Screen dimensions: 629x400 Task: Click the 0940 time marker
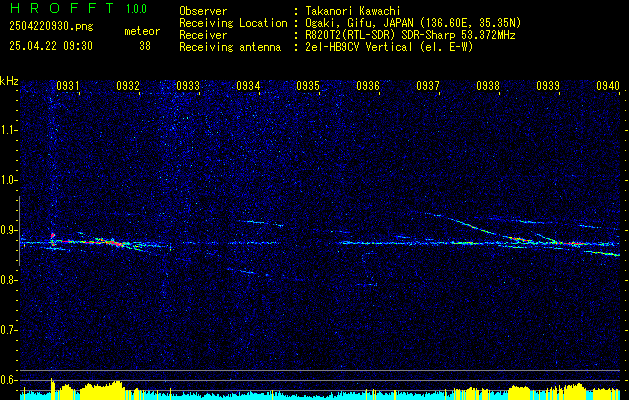coord(608,86)
